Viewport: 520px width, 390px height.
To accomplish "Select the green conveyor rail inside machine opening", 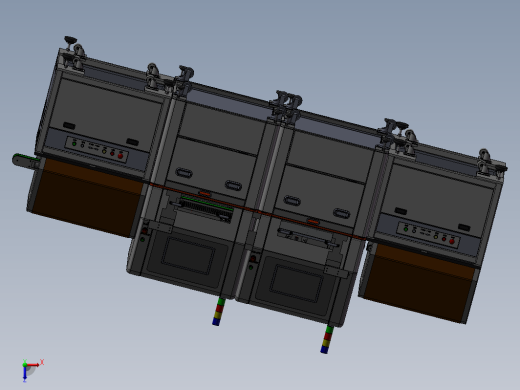I will tap(207, 203).
